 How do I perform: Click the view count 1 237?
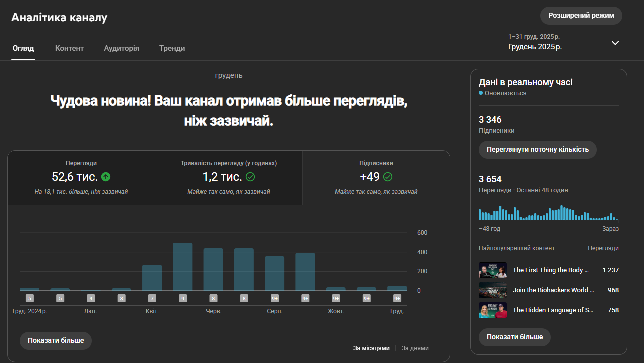tap(610, 270)
